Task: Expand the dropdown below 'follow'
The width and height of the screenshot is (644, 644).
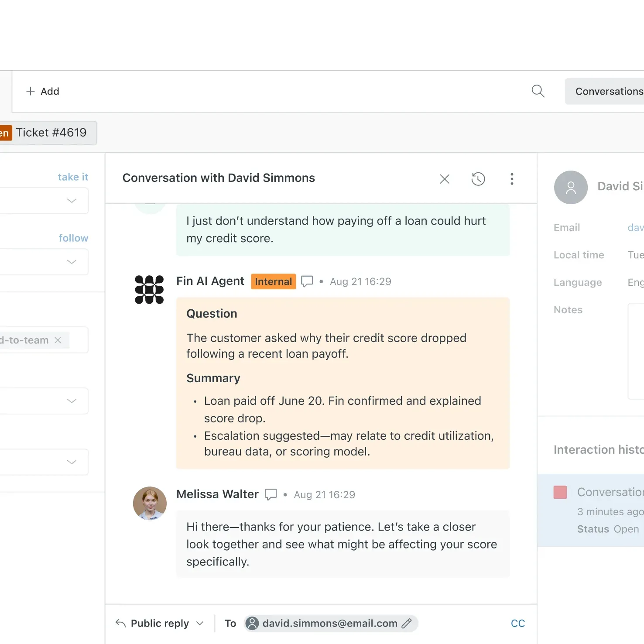Action: point(44,262)
